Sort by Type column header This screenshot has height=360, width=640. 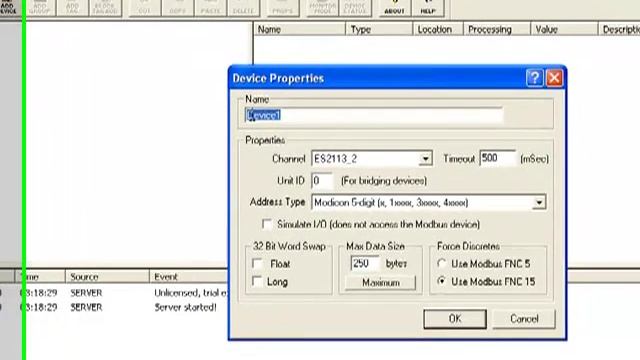pyautogui.click(x=379, y=29)
